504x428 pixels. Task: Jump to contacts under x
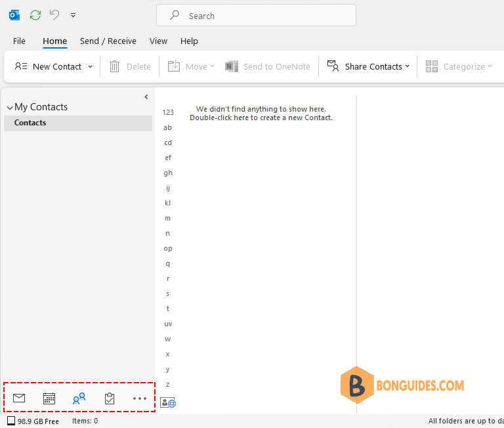[x=167, y=354]
